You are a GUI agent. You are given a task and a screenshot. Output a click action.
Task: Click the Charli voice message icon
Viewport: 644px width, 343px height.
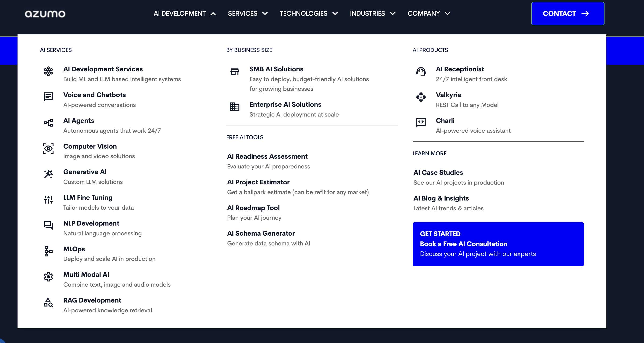coord(421,123)
